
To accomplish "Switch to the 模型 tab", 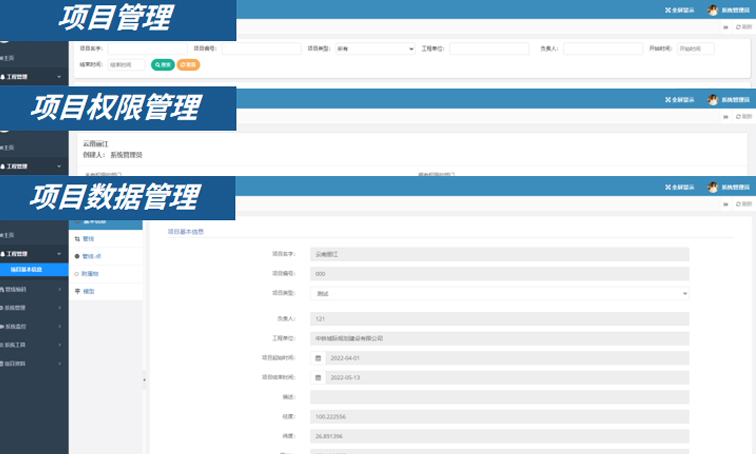I will coord(106,291).
